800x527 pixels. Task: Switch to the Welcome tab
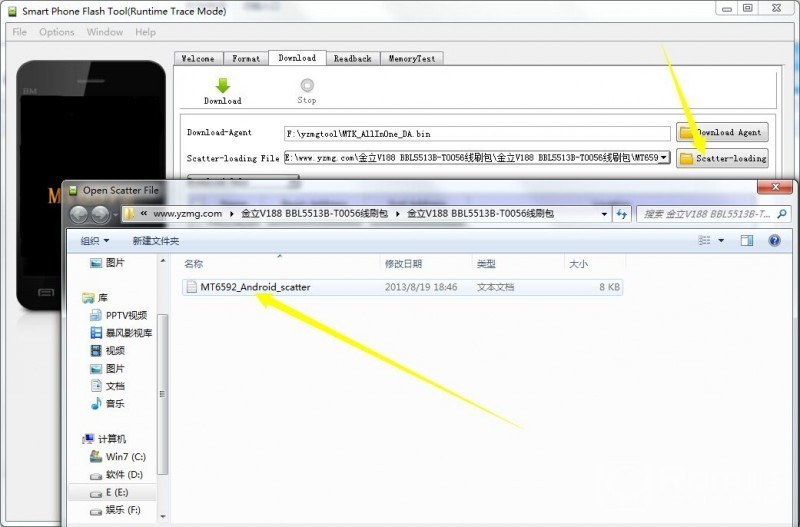click(x=198, y=59)
